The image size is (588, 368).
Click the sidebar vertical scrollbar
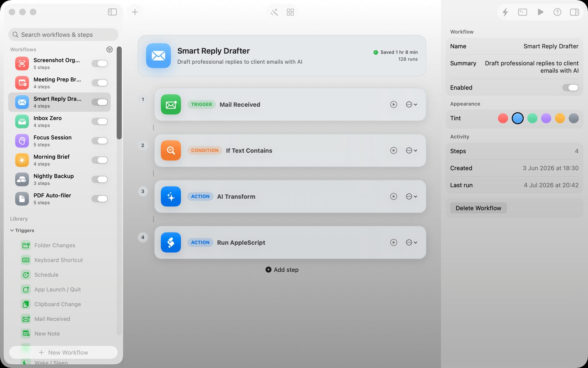pos(119,93)
